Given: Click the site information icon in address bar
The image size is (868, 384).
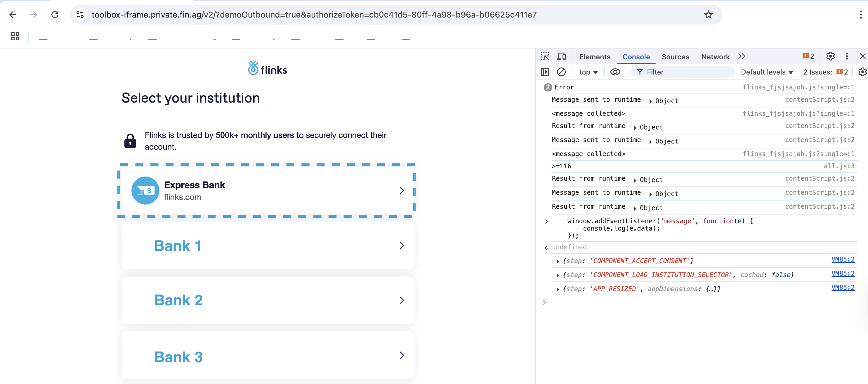Looking at the screenshot, I should pyautogui.click(x=80, y=15).
